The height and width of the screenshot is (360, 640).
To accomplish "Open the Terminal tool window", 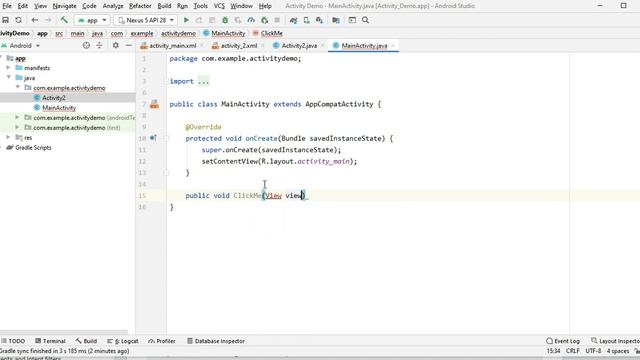I will 50,341.
